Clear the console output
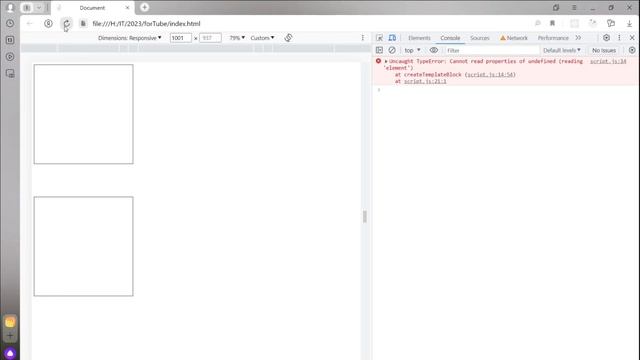The width and height of the screenshot is (640, 360). pos(392,50)
